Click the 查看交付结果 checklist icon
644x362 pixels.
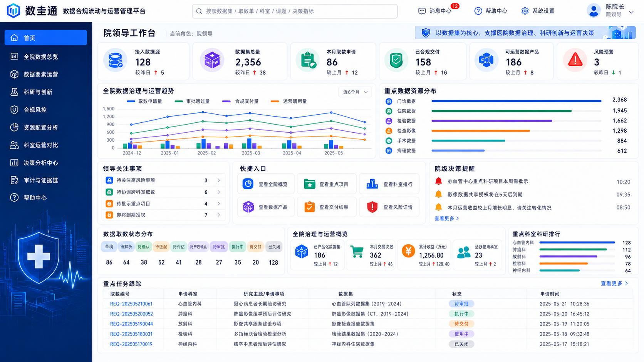(x=309, y=207)
